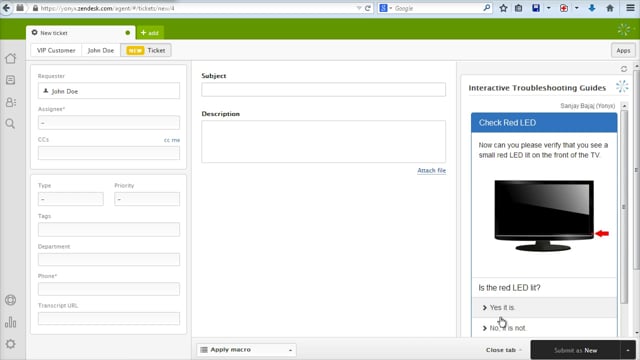Screen dimensions: 640x360
Task: Open Apply macro dropdown
Action: tap(247, 350)
